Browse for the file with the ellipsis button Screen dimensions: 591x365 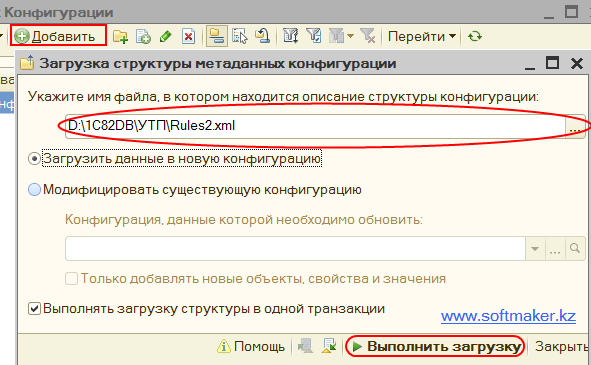click(575, 127)
